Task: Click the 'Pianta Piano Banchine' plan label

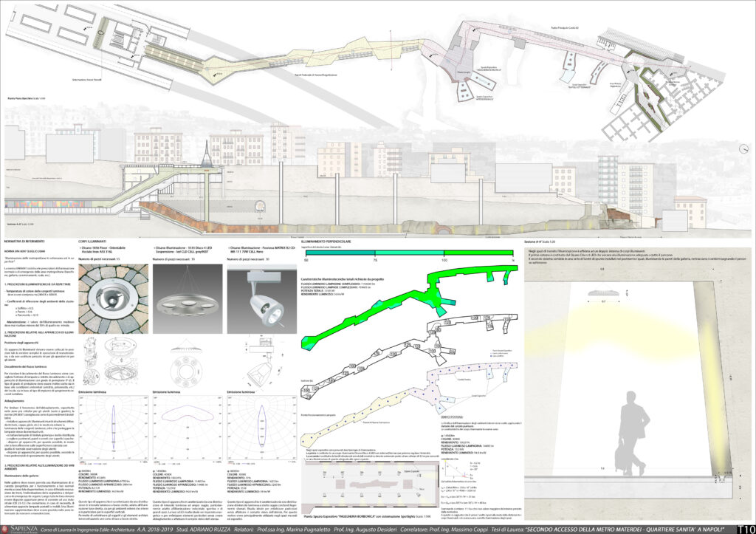Action: pyautogui.click(x=27, y=98)
